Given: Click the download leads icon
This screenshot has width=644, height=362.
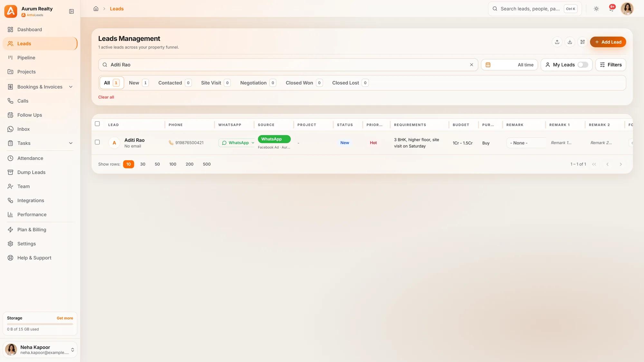Looking at the screenshot, I should 570,42.
